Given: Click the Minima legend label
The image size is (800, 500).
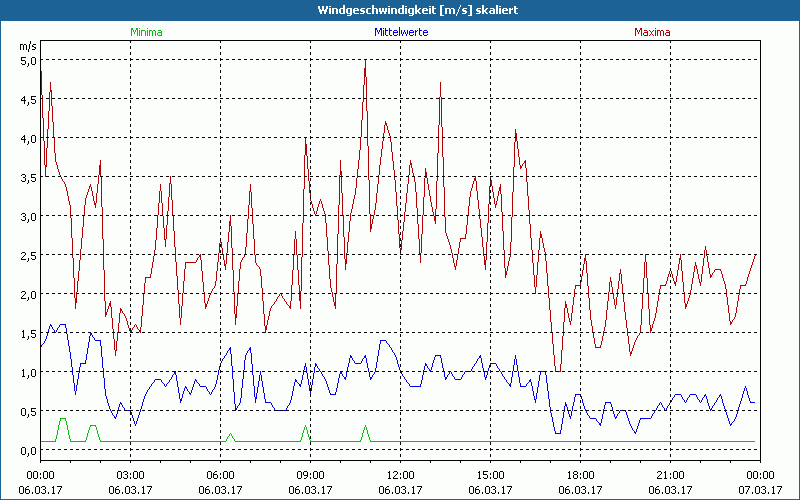Looking at the screenshot, I should click(146, 32).
